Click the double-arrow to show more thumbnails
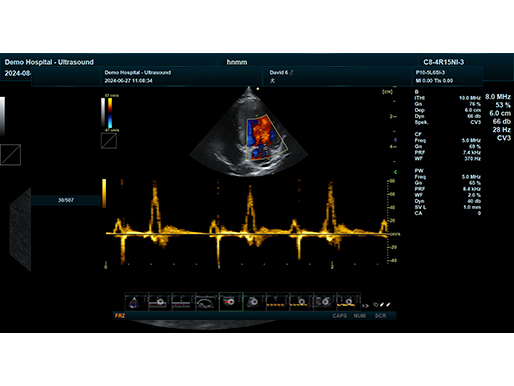 click(365, 305)
